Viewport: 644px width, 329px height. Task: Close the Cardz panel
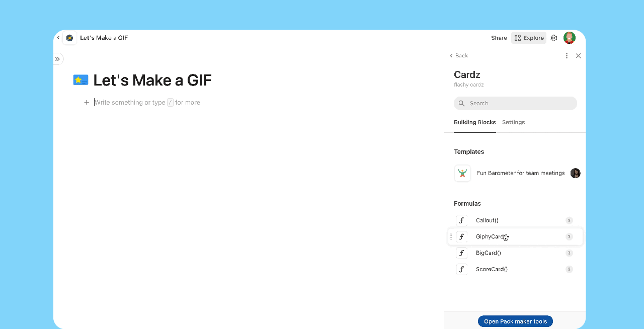578,56
